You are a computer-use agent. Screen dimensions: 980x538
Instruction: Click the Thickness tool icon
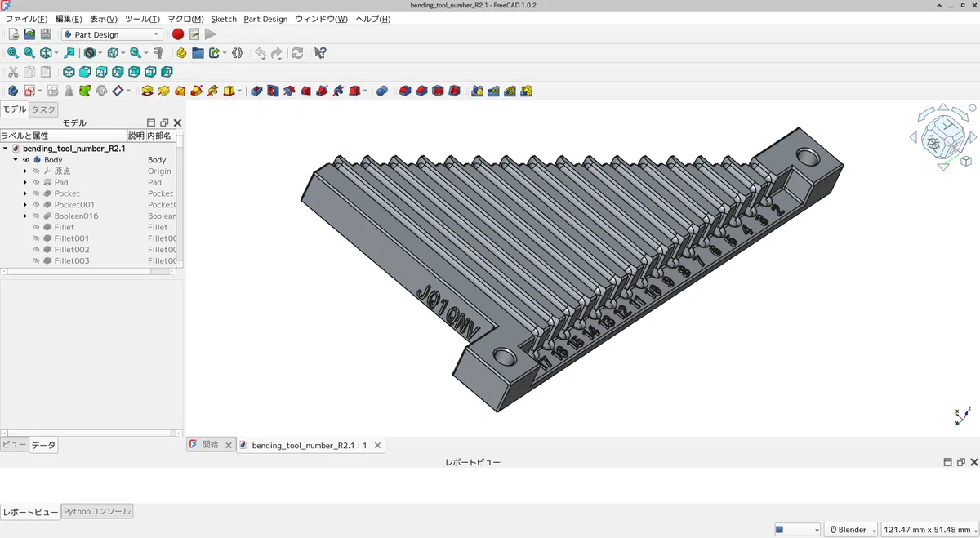[455, 91]
